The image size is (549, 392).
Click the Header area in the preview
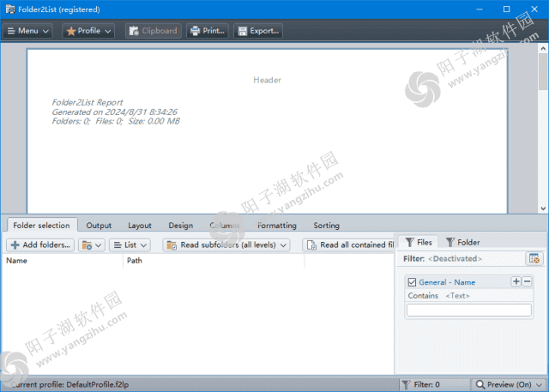coord(267,80)
